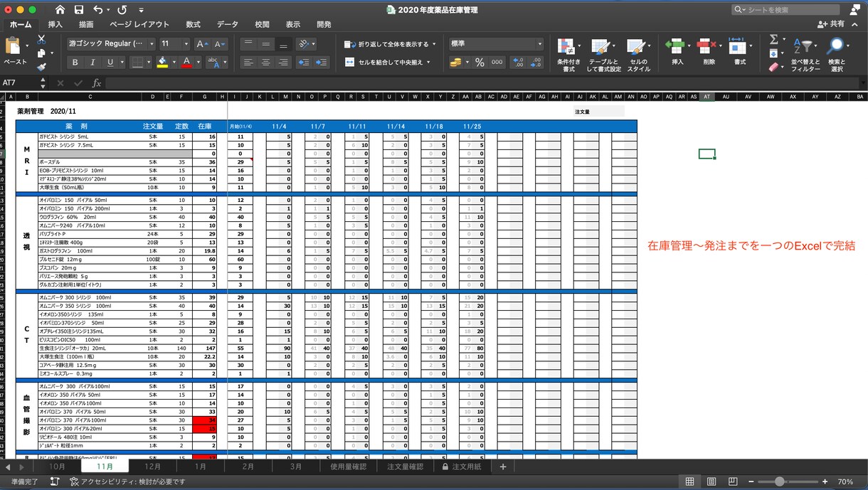Expand the Merge and Center (セルを結合して中央揃え) dropdown

pos(428,63)
